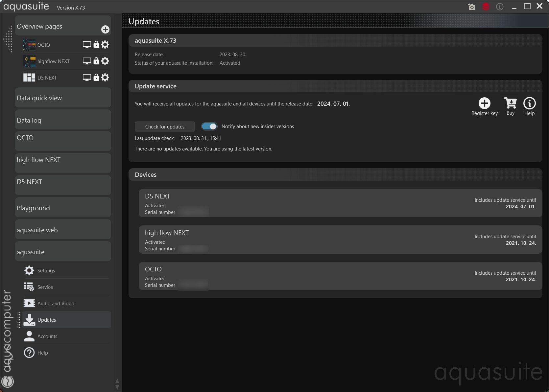The height and width of the screenshot is (392, 549).
Task: Open the D5 NEXT overview page thumbnail
Action: tap(29, 78)
